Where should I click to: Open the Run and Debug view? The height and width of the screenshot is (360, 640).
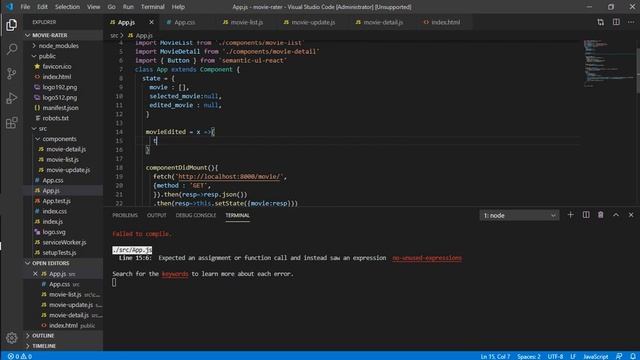11,98
